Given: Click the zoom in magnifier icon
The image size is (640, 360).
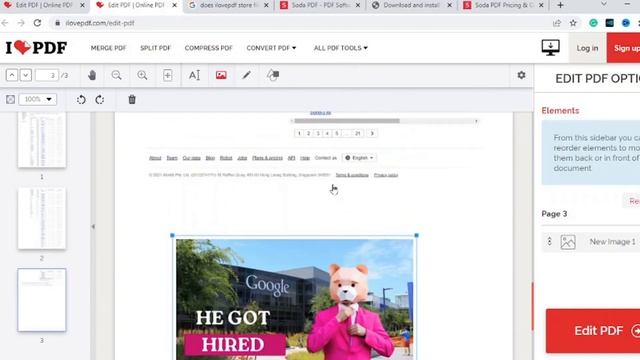Looking at the screenshot, I should [x=142, y=75].
